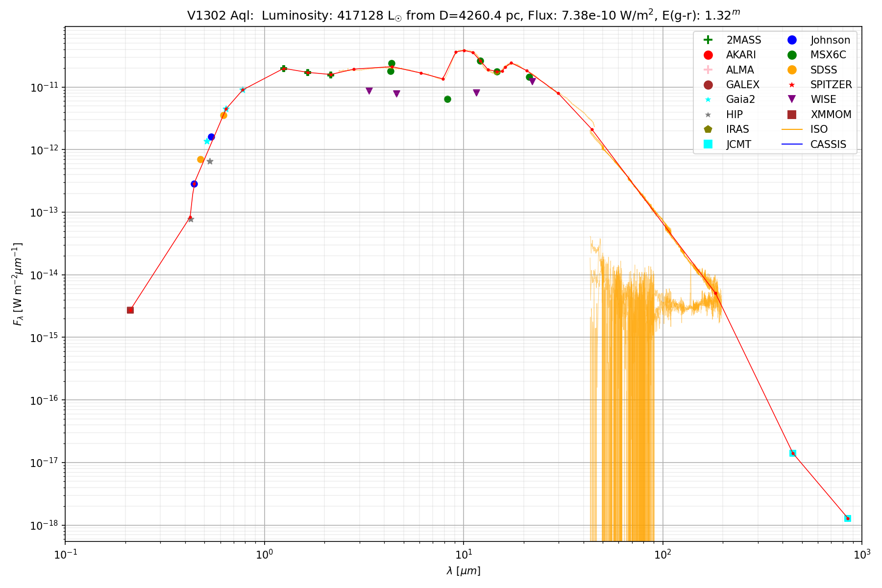Click the brown square data point near 0.2 µm

(x=130, y=310)
